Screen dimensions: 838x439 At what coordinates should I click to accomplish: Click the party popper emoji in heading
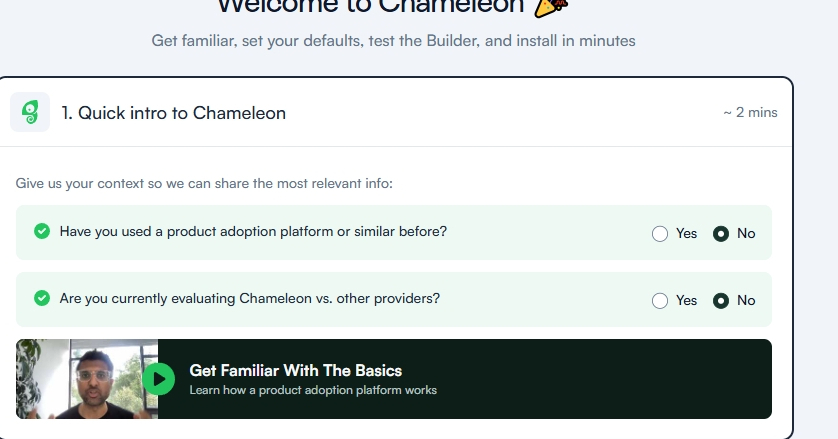click(550, 7)
